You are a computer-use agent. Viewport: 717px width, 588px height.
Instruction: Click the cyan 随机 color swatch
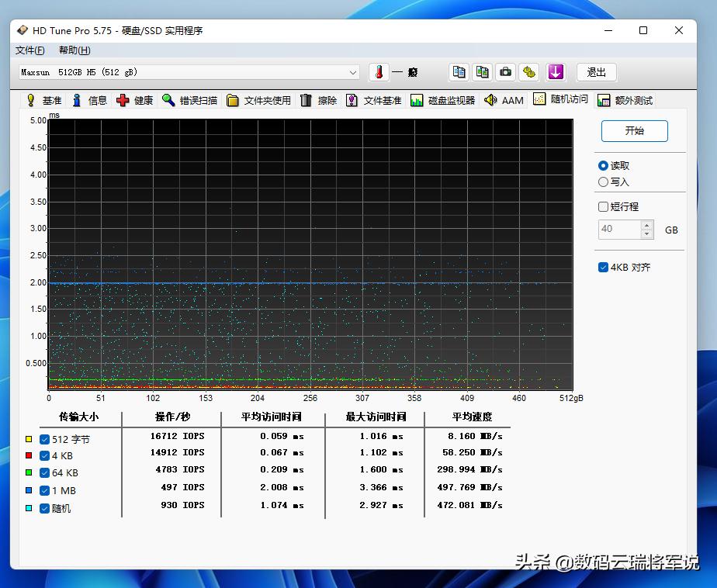point(29,508)
